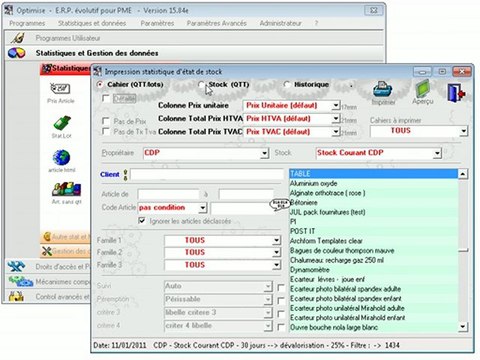Open Colonne Prix unitaire dropdown
This screenshot has height=360, width=480.
coord(336,106)
